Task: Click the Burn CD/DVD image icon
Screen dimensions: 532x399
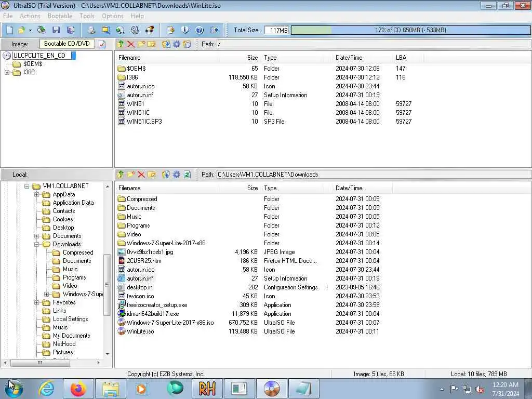Action: pos(149,30)
